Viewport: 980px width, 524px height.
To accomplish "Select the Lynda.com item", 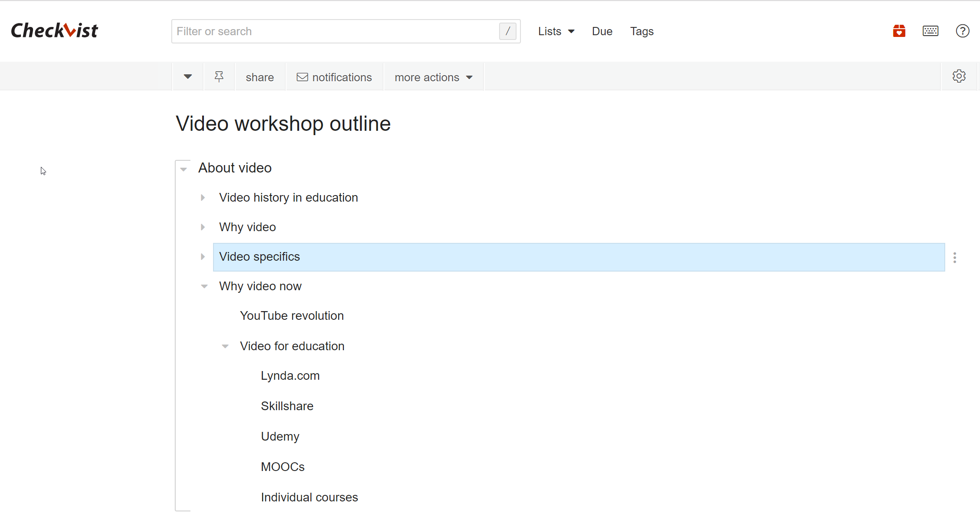I will tap(290, 376).
